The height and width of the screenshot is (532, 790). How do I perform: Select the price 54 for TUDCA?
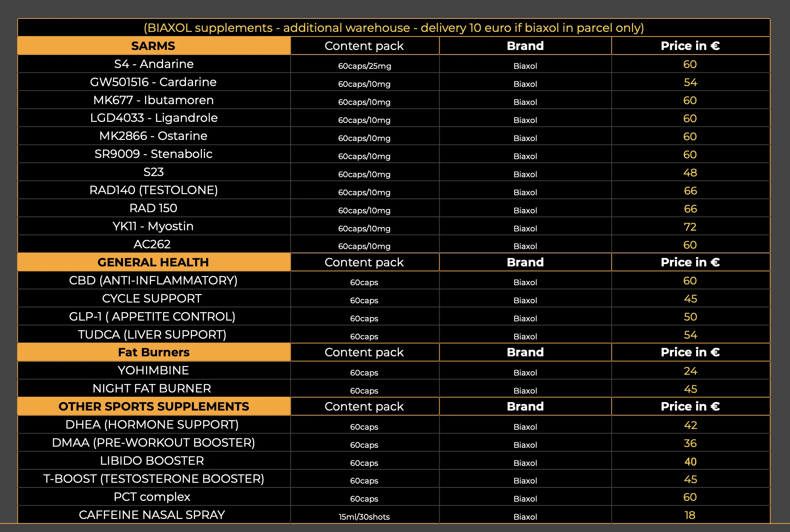point(690,335)
